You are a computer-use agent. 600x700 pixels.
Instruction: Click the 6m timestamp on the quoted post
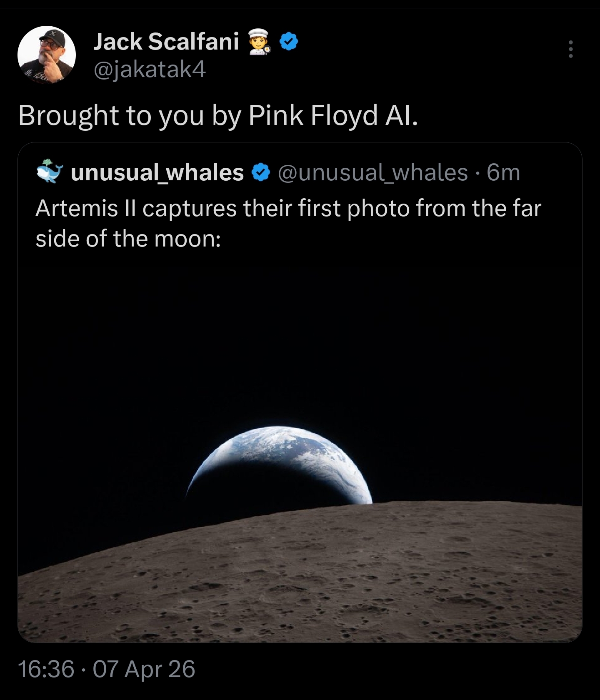coord(503,172)
